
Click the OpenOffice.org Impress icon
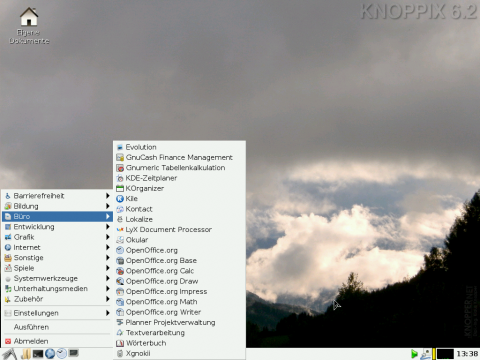(x=120, y=292)
